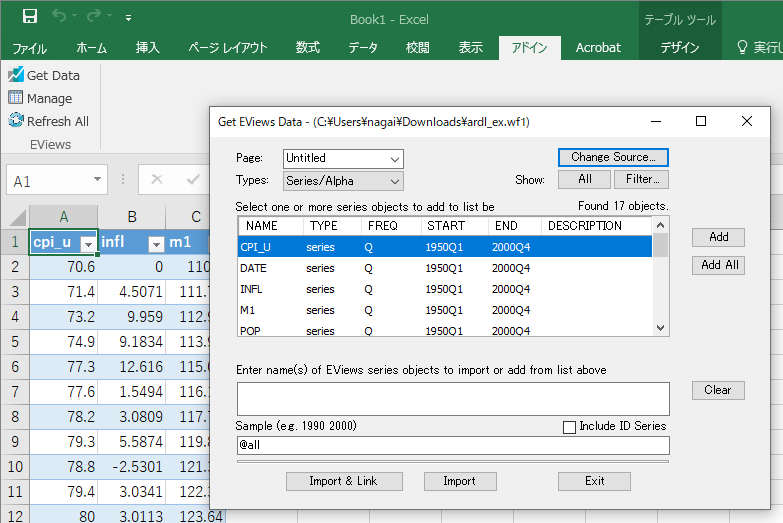
Task: Click the Select All corner triangle
Action: pyautogui.click(x=17, y=218)
